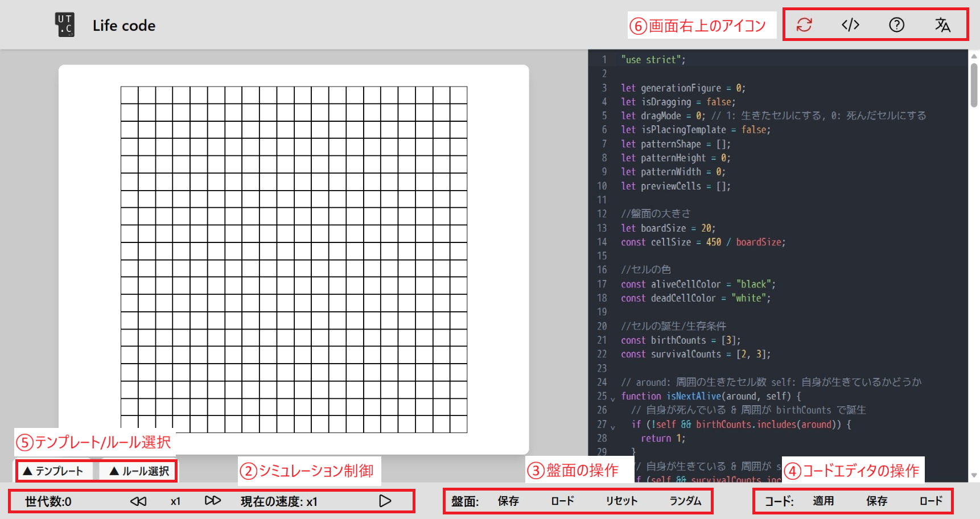Expand the テンプレート (template) selector
This screenshot has width=980, height=519.
tap(54, 471)
